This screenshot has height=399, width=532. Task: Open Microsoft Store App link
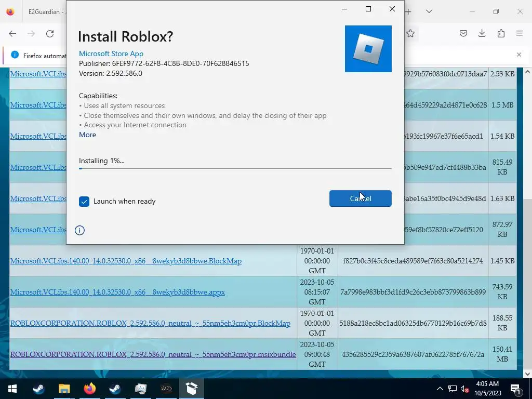click(x=111, y=54)
